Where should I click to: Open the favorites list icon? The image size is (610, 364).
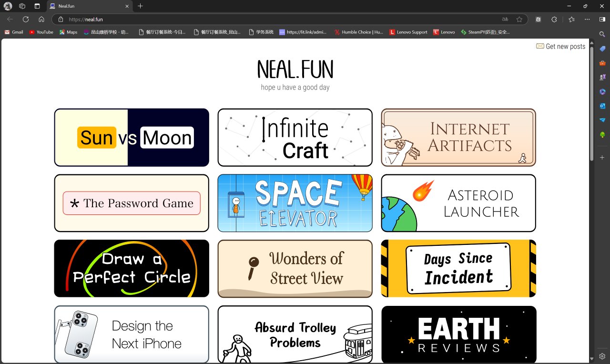[x=572, y=20]
